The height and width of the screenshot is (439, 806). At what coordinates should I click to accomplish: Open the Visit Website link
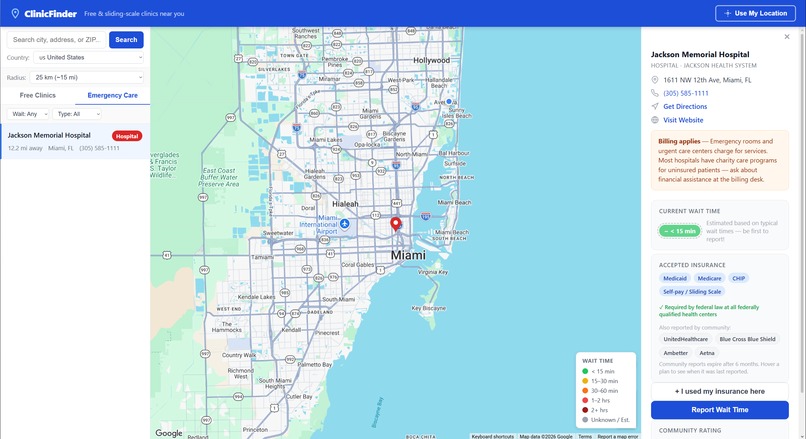point(683,120)
